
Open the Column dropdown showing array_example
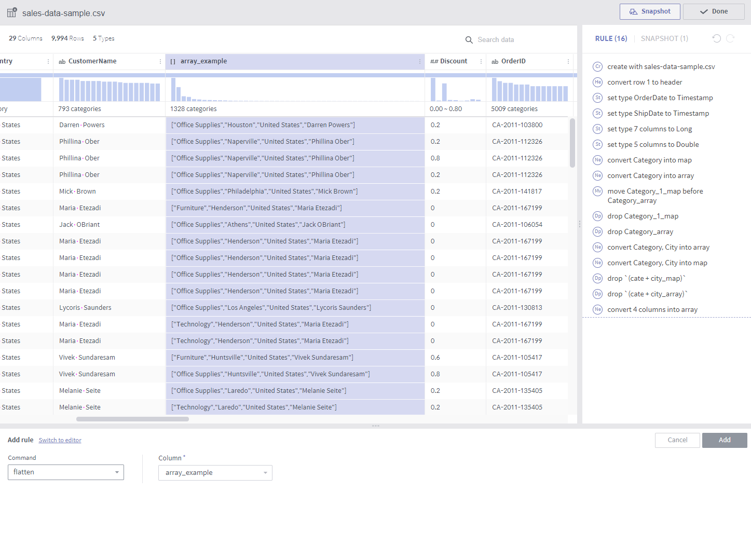[x=215, y=473]
